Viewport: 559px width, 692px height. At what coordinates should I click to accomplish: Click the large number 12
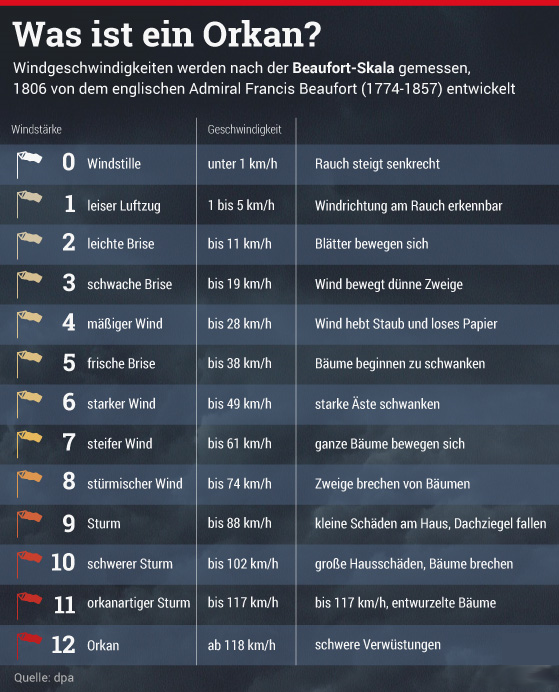click(63, 645)
